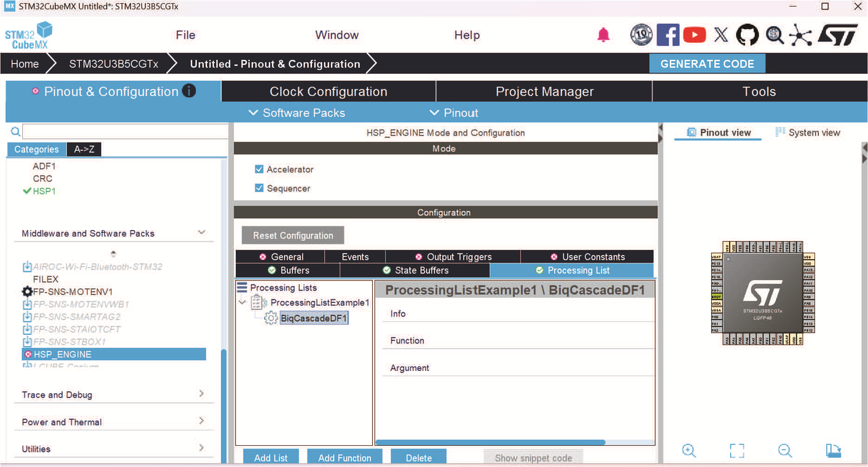Switch to System view
Screen dimensions: 868x467
pyautogui.click(x=808, y=133)
